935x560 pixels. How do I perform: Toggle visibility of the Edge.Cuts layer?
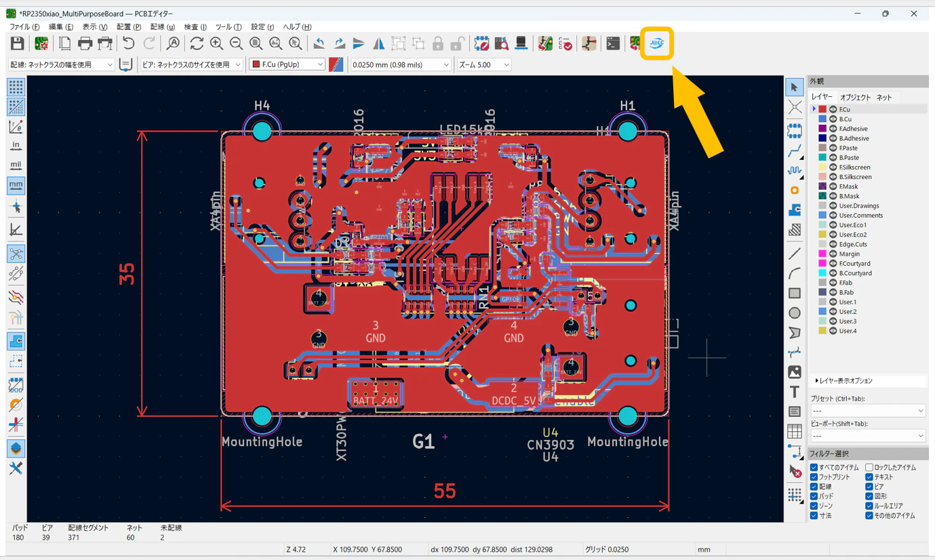[x=833, y=244]
